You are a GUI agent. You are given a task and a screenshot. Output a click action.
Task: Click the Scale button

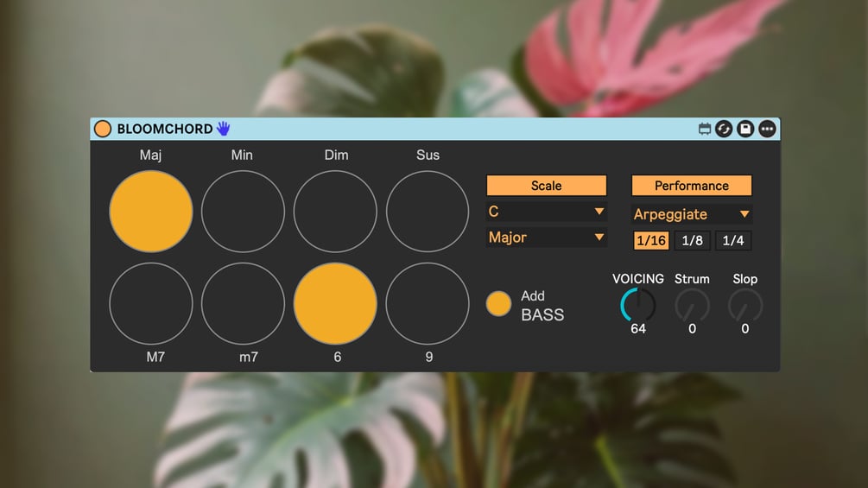click(x=547, y=186)
